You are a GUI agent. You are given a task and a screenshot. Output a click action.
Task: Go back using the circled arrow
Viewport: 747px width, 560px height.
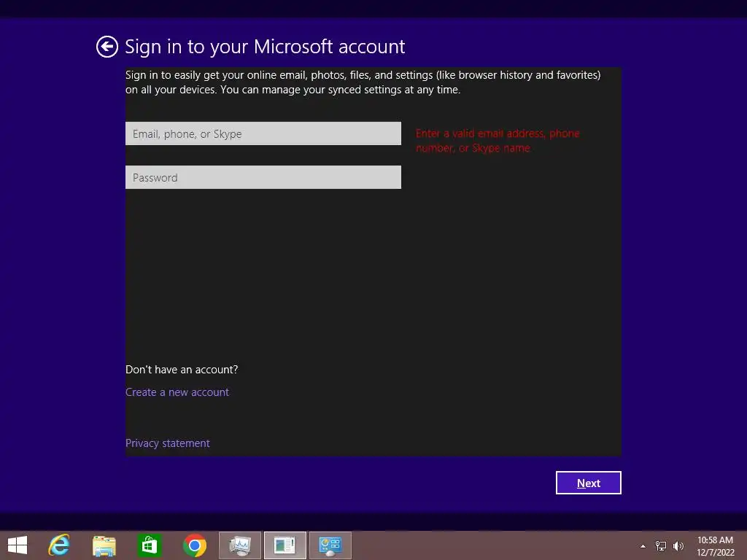107,47
